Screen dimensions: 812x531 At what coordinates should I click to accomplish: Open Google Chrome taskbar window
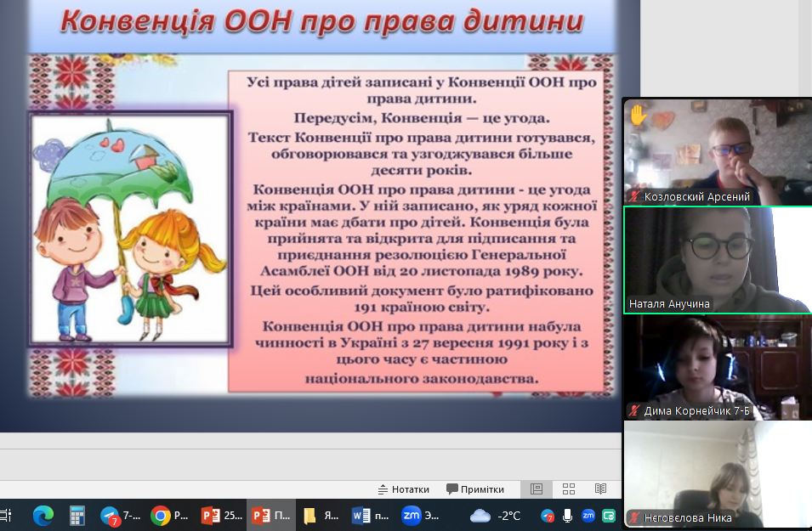point(169,516)
